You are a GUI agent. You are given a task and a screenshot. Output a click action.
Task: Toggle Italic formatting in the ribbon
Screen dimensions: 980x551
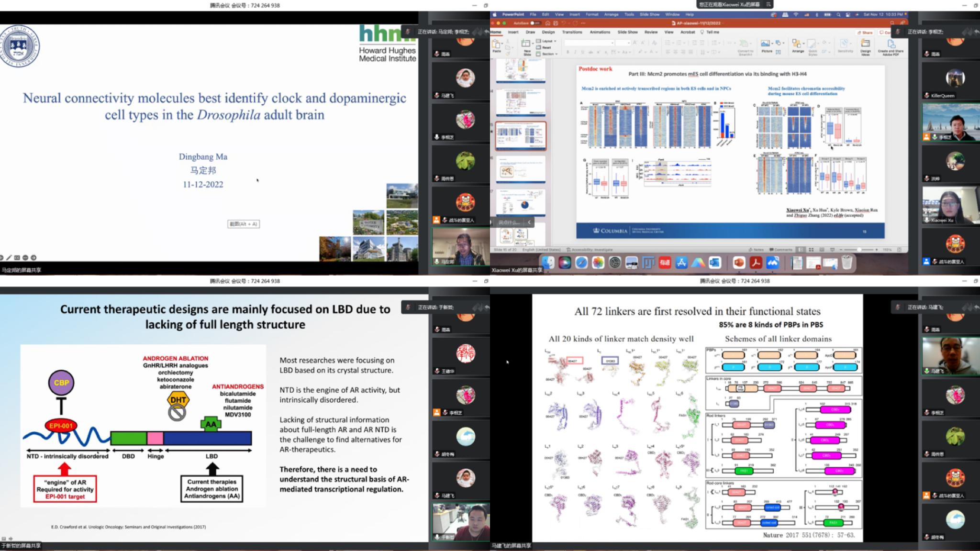point(575,52)
